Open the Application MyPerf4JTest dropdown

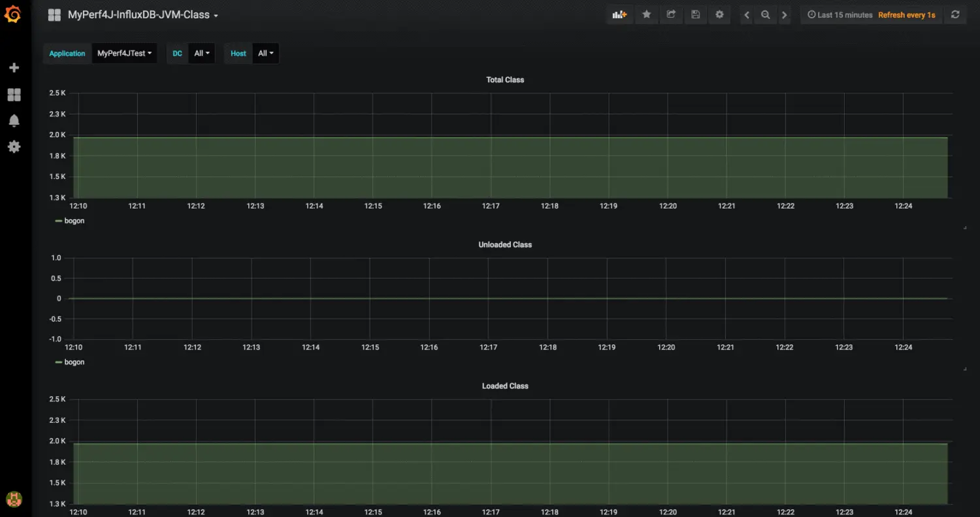(x=124, y=54)
